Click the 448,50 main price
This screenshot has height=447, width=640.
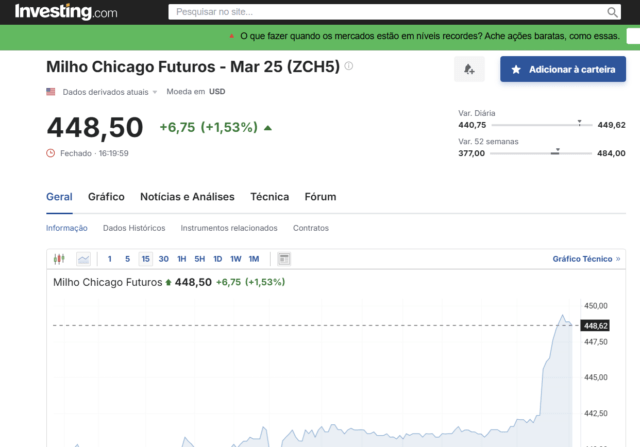(95, 127)
